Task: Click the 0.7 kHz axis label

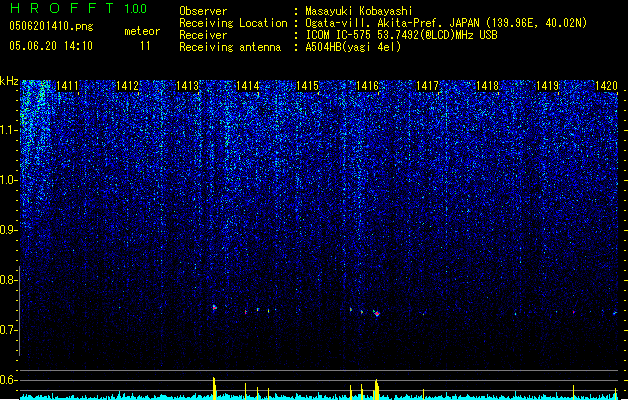Action: click(x=8, y=330)
